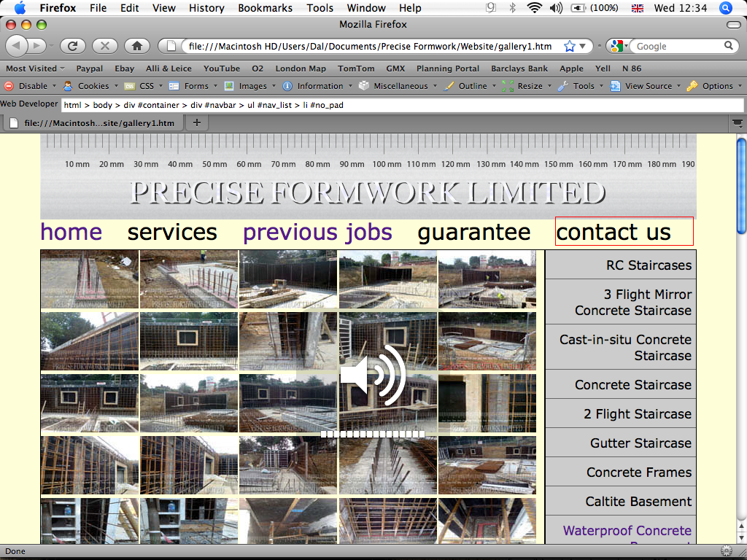This screenshot has width=747, height=560.
Task: Click the guarantee navigation link
Action: coord(474,233)
